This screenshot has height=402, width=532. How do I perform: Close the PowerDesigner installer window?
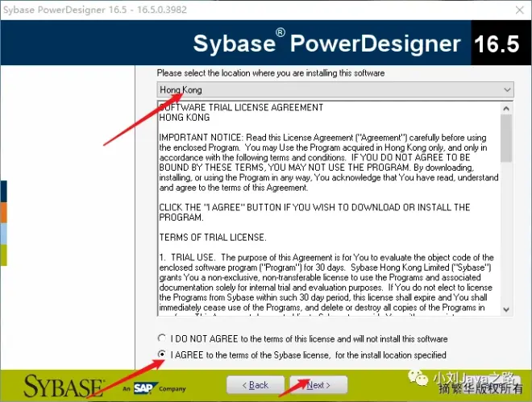(x=519, y=10)
